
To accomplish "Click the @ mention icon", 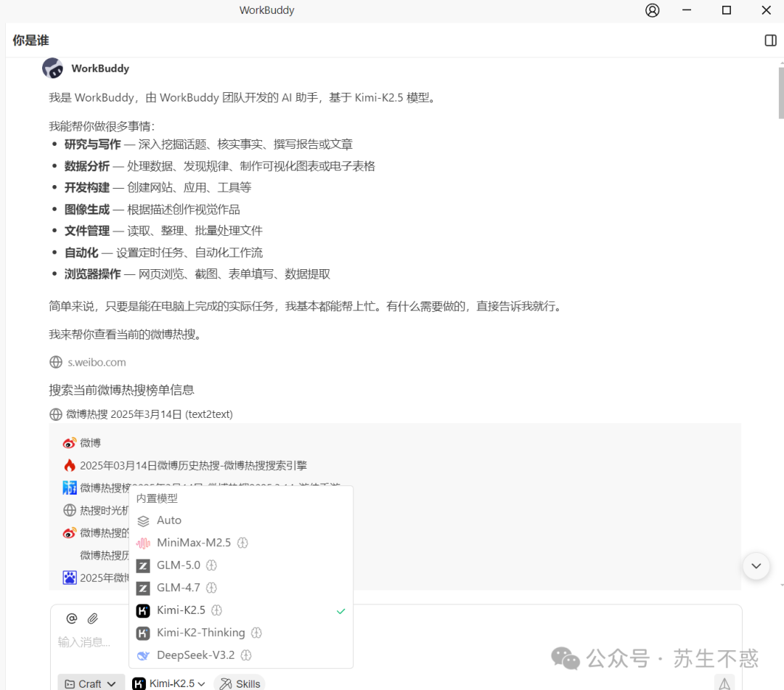I will [x=71, y=619].
